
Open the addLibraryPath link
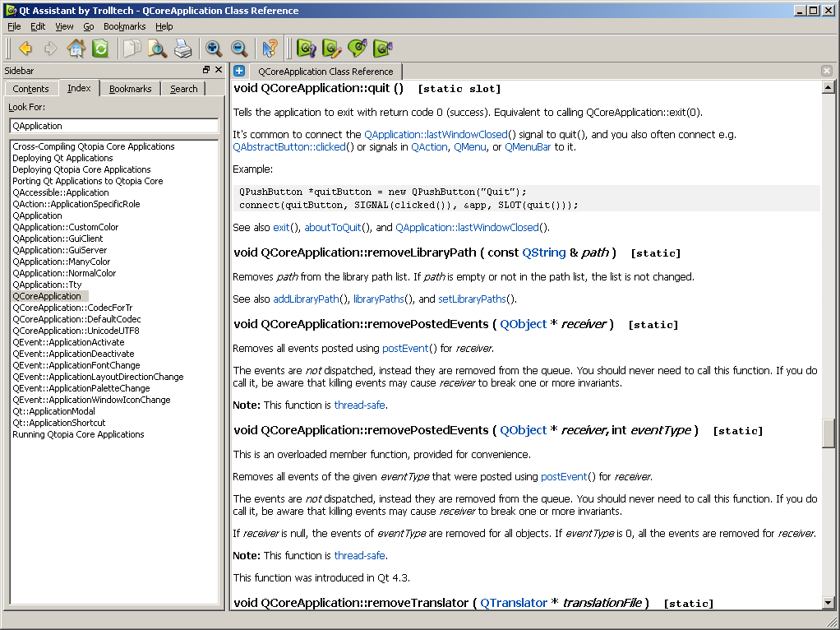306,299
